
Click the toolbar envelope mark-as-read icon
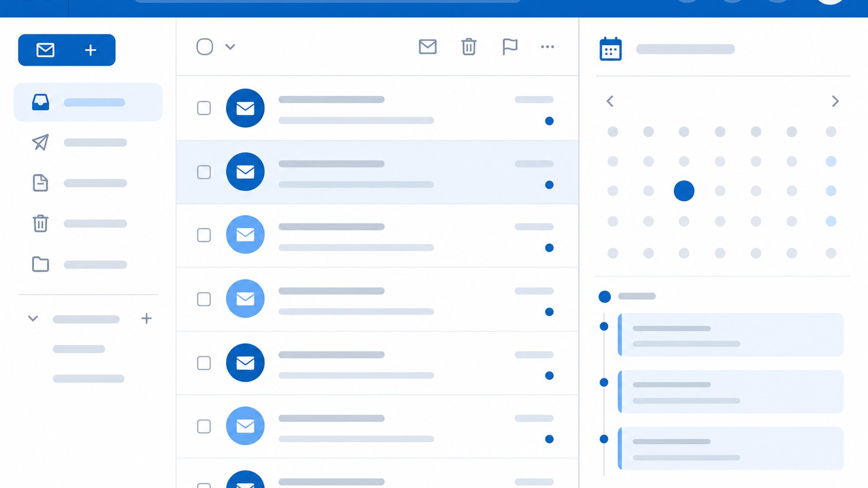coord(428,47)
